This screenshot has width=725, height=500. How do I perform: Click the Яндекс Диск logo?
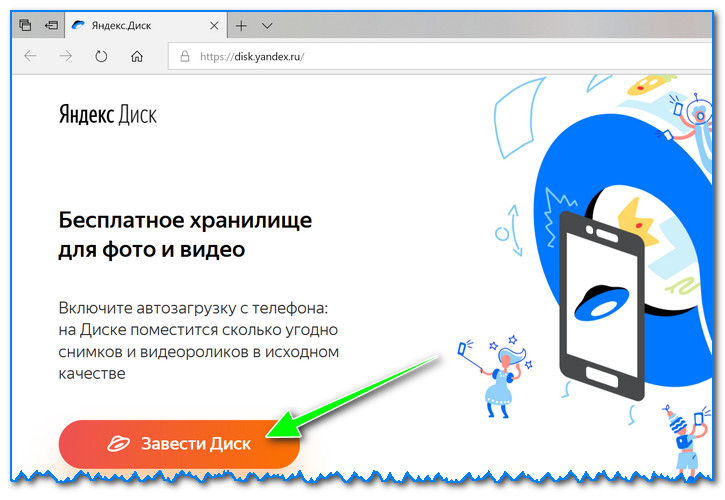pyautogui.click(x=107, y=115)
